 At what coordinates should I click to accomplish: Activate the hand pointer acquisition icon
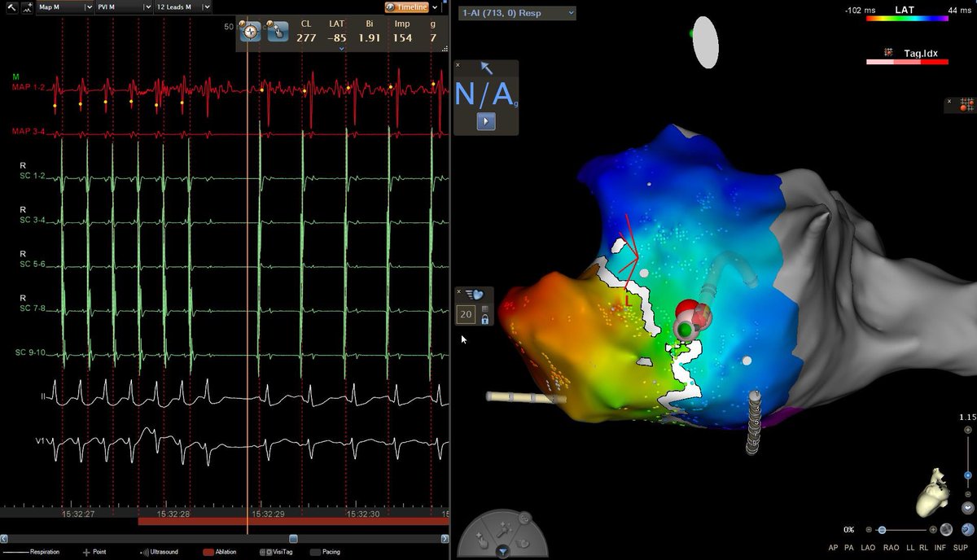[277, 32]
